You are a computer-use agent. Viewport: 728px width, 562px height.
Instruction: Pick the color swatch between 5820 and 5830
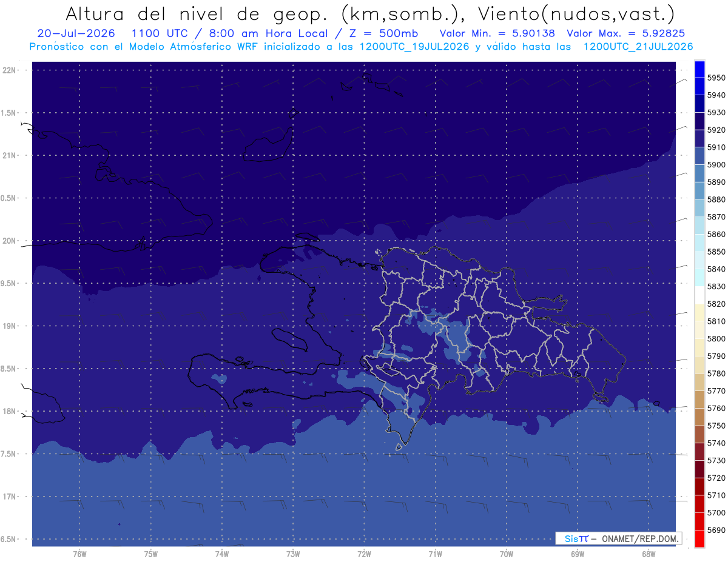click(x=699, y=295)
